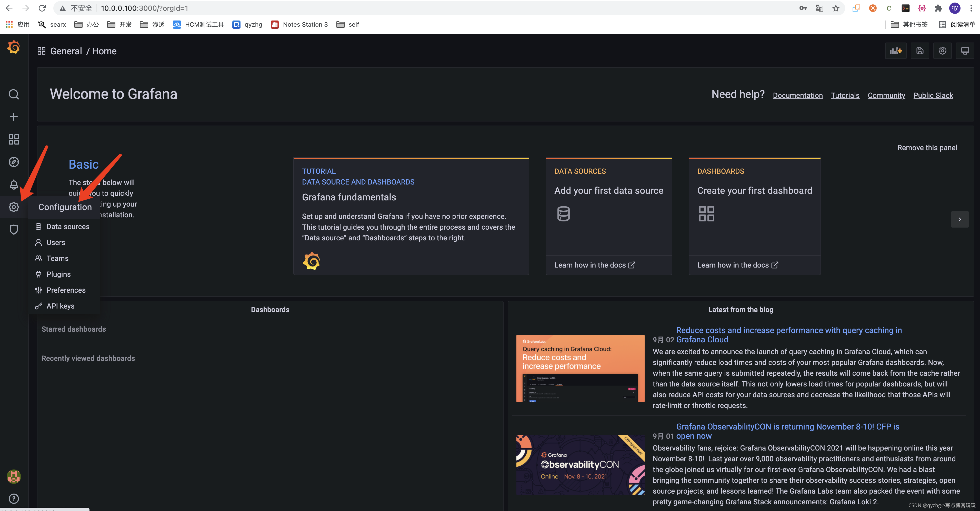The image size is (980, 511).
Task: Expand the 其他书签 folder
Action: [x=909, y=24]
